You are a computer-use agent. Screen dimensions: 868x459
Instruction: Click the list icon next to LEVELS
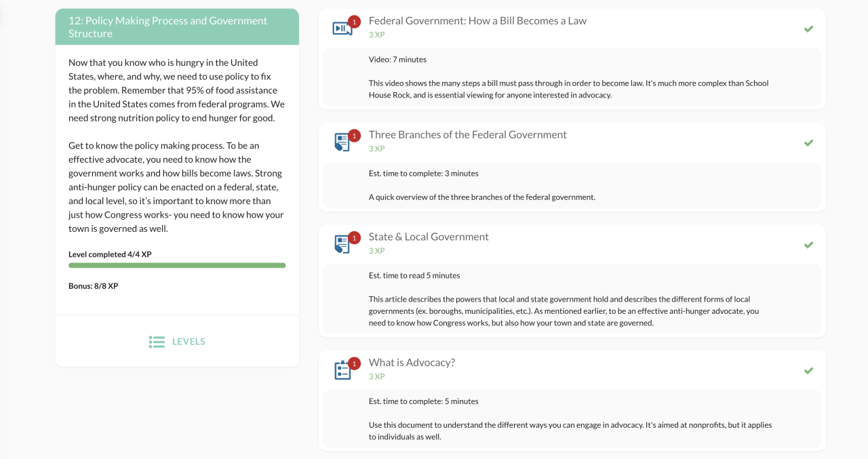click(x=157, y=342)
